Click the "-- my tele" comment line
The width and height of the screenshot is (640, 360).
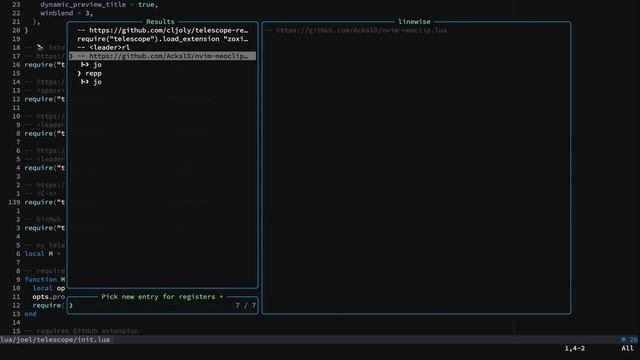point(44,245)
